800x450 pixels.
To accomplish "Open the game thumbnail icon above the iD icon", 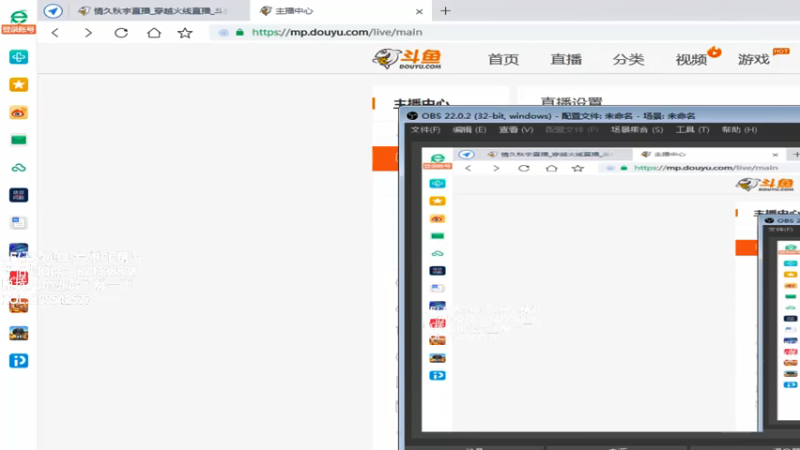I will 18,333.
